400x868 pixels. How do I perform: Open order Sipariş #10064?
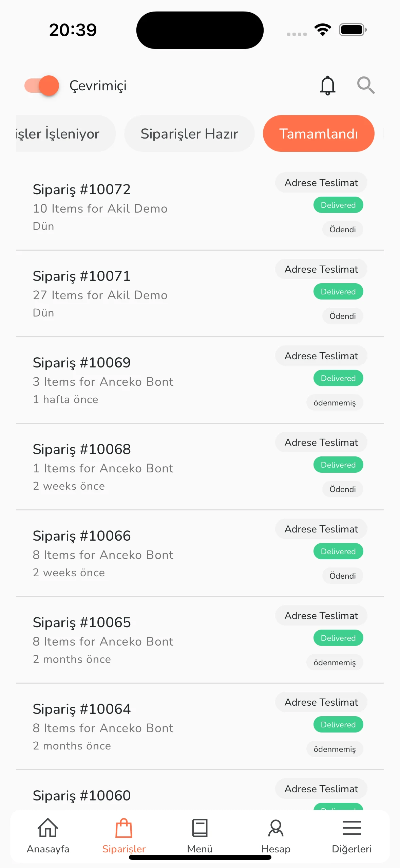click(200, 726)
